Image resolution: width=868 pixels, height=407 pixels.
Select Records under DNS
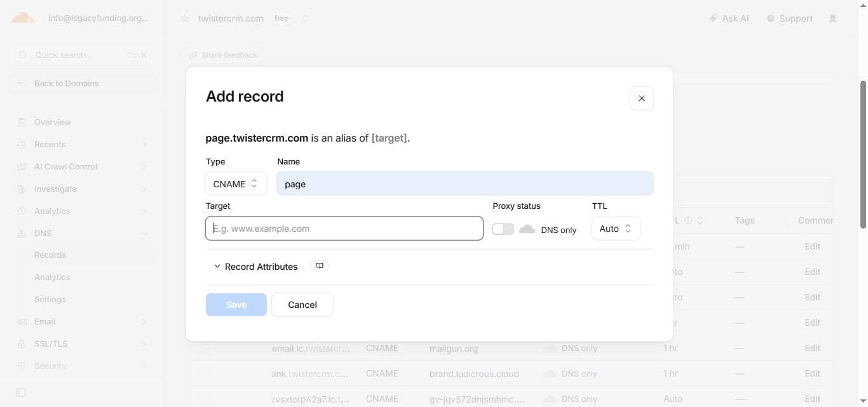point(50,255)
